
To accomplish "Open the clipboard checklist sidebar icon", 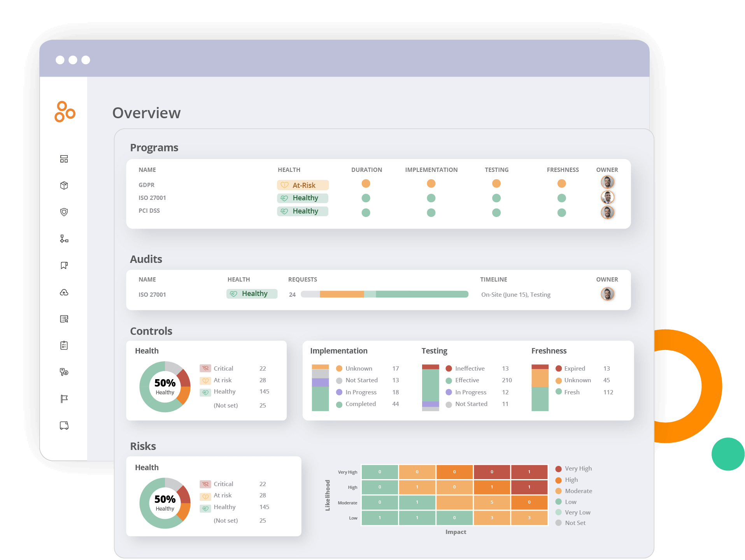I will pyautogui.click(x=64, y=345).
